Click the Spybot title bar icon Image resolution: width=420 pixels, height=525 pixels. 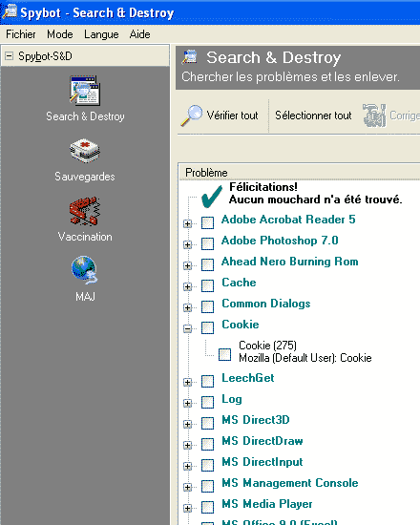(x=10, y=11)
